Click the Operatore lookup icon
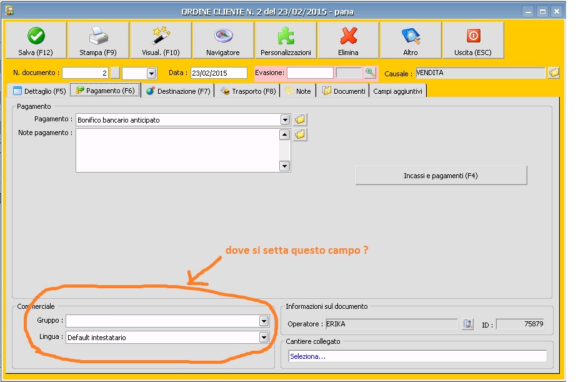 pos(467,324)
